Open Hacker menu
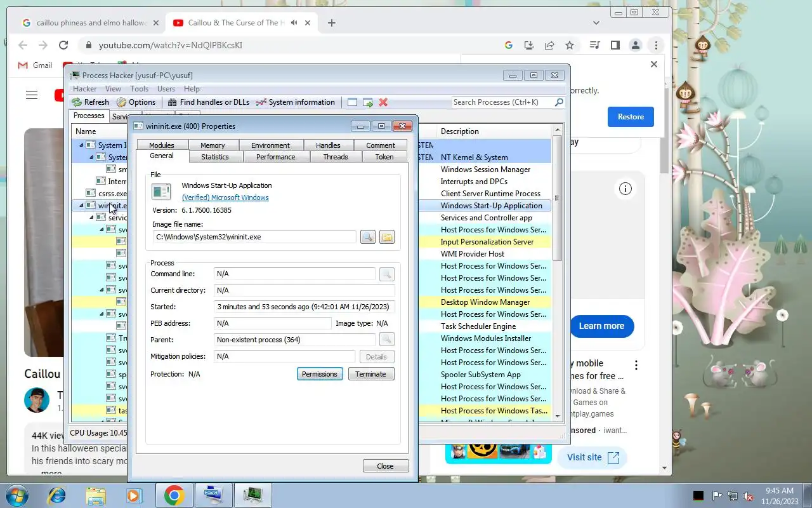This screenshot has width=812, height=508. tap(85, 89)
